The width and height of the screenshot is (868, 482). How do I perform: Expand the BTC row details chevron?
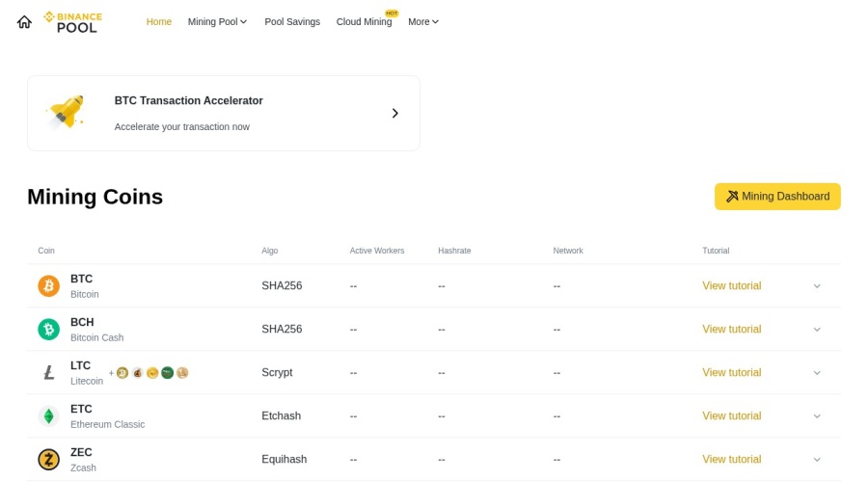817,286
